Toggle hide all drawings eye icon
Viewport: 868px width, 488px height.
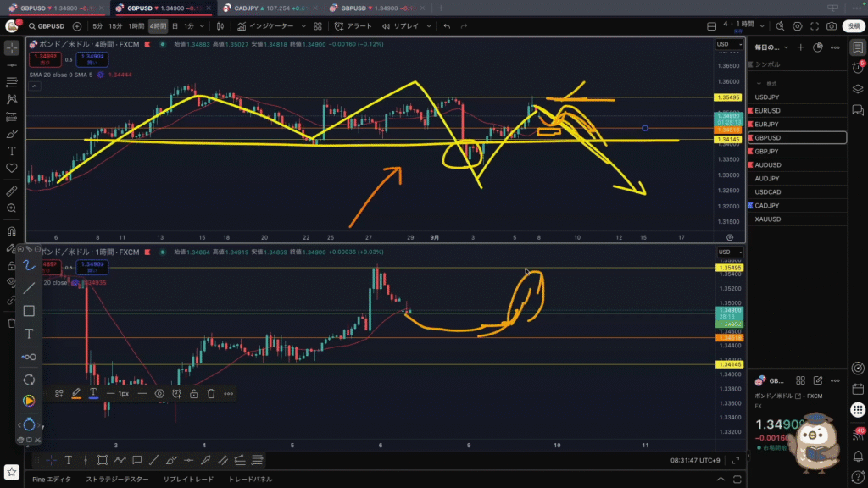(12, 283)
